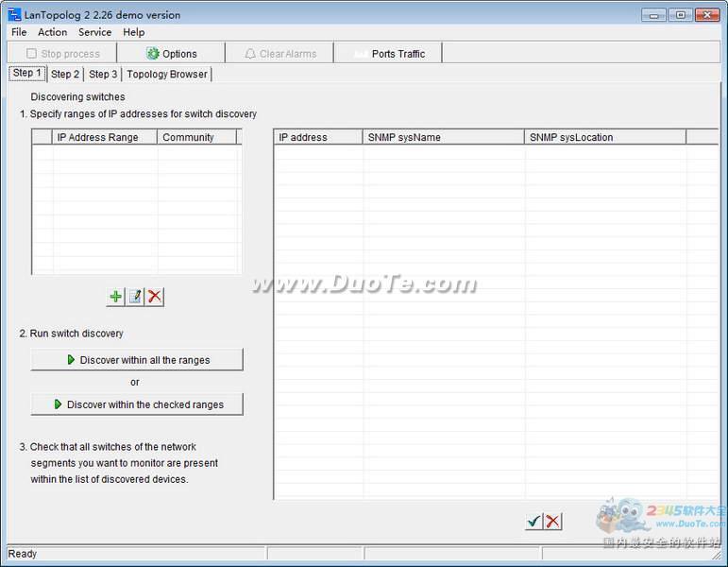728x567 pixels.
Task: Switch to the Step 2 tab
Action: pos(65,74)
